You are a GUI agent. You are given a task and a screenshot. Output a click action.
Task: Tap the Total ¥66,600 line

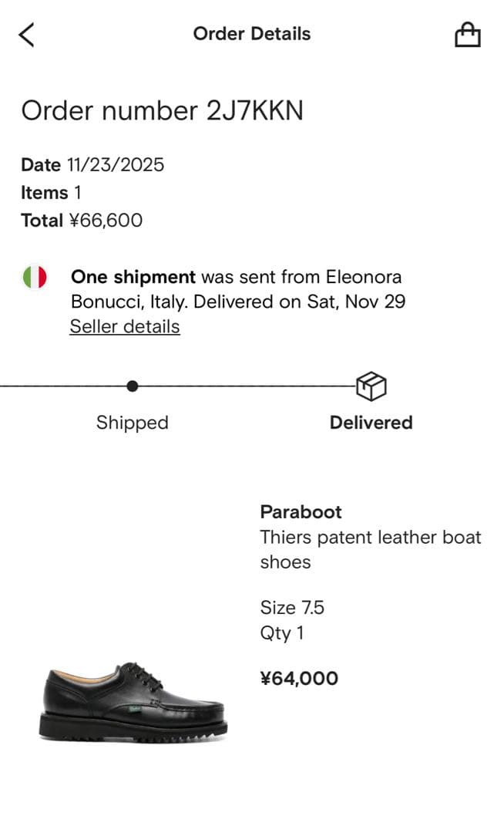coord(82,221)
